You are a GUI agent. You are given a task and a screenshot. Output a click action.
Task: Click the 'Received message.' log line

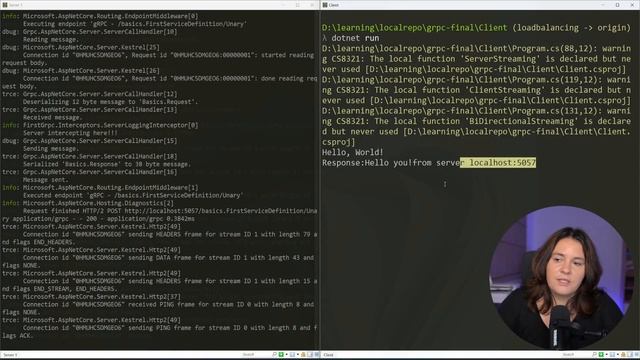click(52, 118)
